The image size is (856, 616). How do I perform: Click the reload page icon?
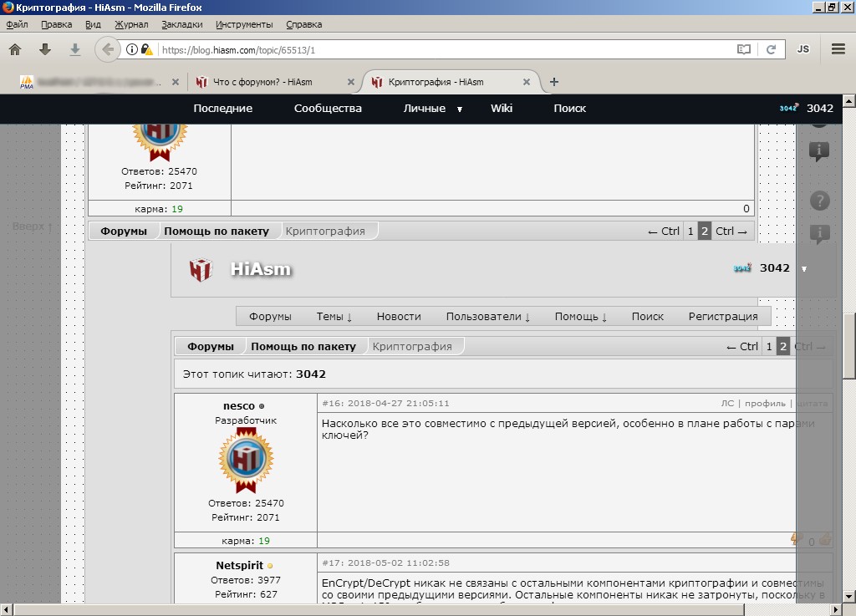tap(772, 49)
